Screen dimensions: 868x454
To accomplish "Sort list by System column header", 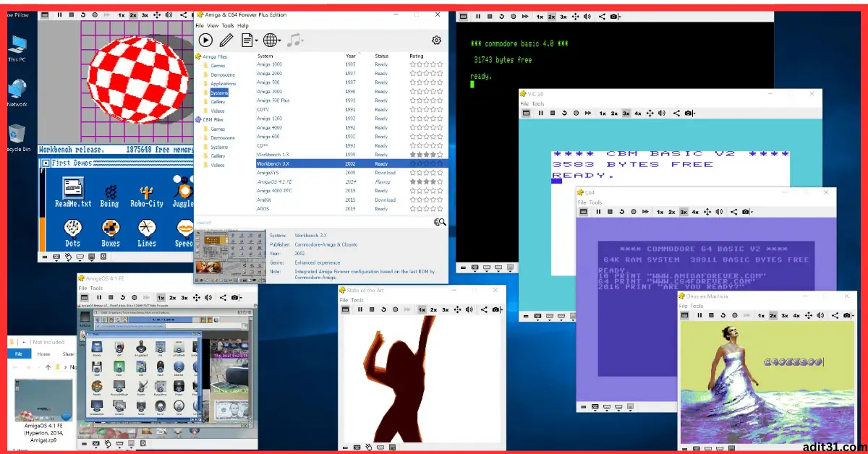I will 265,56.
